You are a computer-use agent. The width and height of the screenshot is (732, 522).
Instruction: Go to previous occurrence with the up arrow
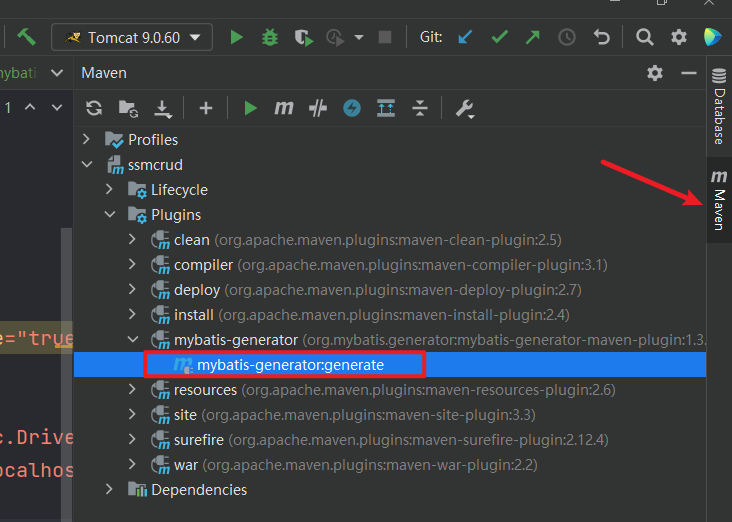(30, 107)
